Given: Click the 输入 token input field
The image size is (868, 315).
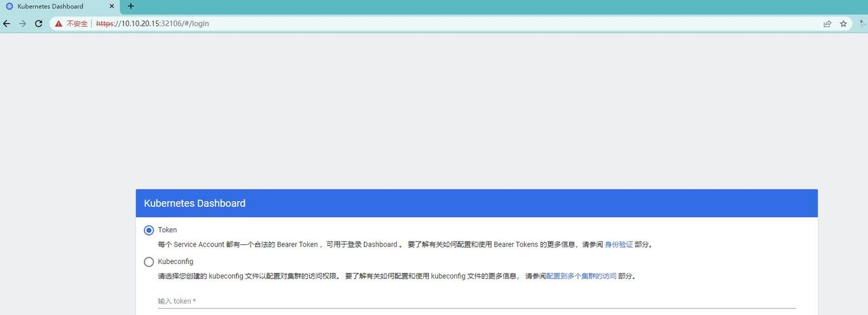Looking at the screenshot, I should (477, 301).
